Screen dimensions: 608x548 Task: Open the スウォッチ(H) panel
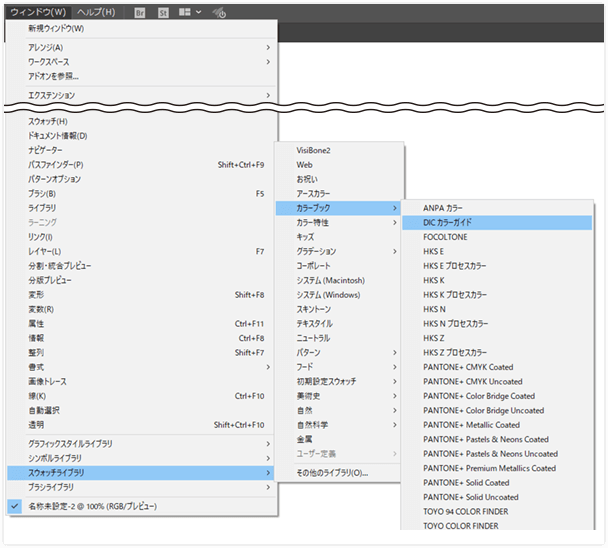point(142,121)
